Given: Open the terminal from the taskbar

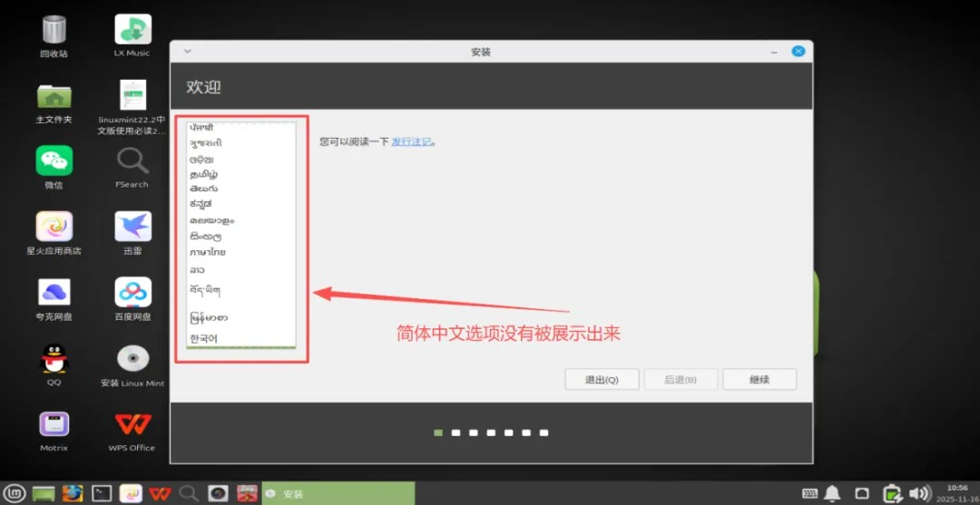Looking at the screenshot, I should coord(102,494).
